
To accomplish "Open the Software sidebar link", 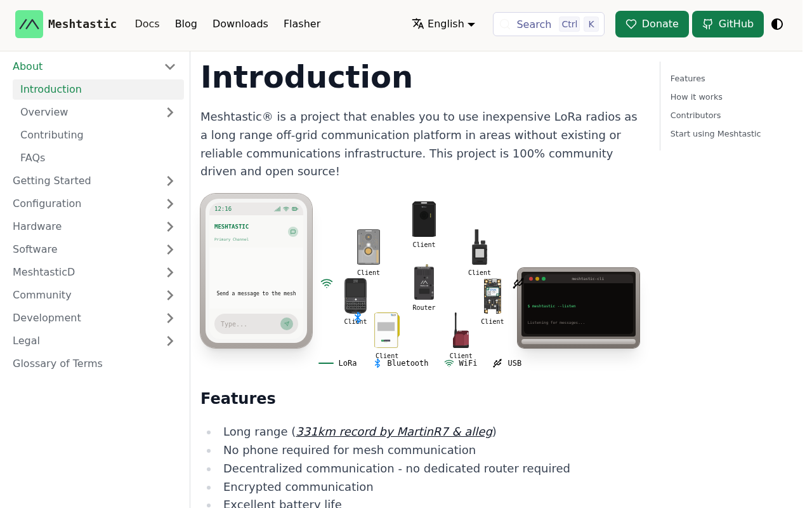I will coord(35,250).
